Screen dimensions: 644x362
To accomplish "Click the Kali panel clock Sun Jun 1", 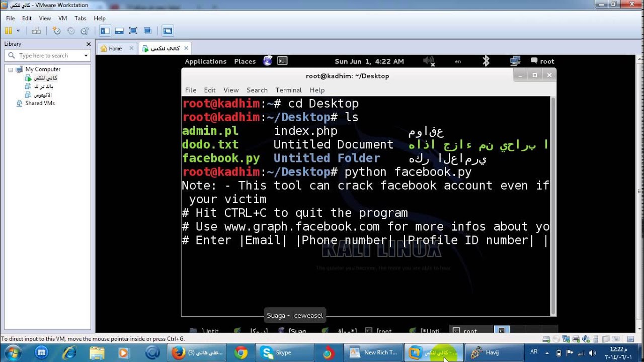I will (x=369, y=61).
